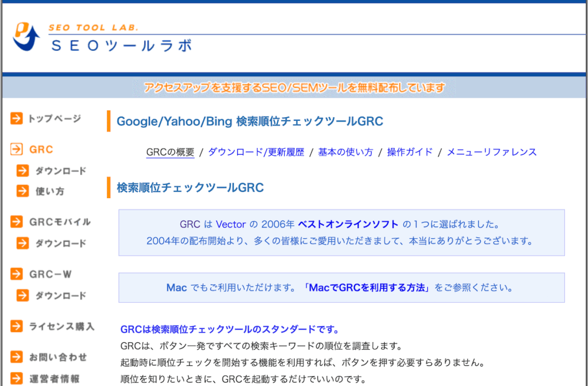Click the text "Mac でもご利用いただけます。"
This screenshot has height=386, width=588.
(231, 288)
